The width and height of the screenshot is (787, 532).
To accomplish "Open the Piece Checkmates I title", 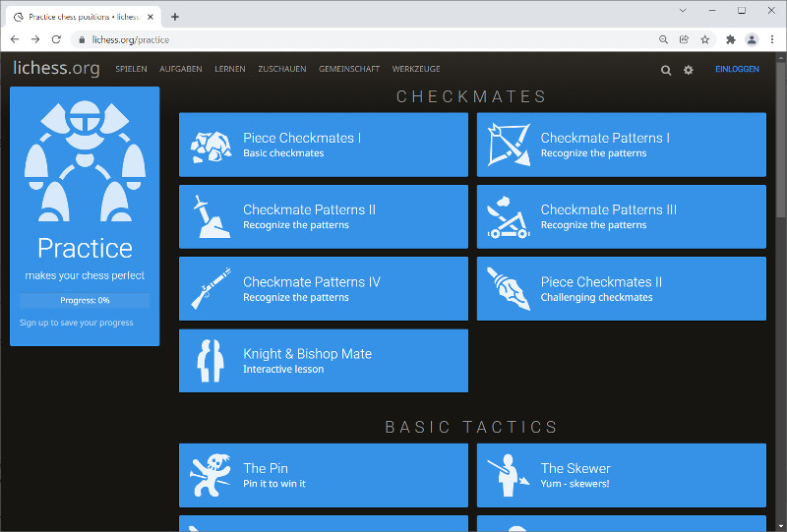I will (302, 138).
